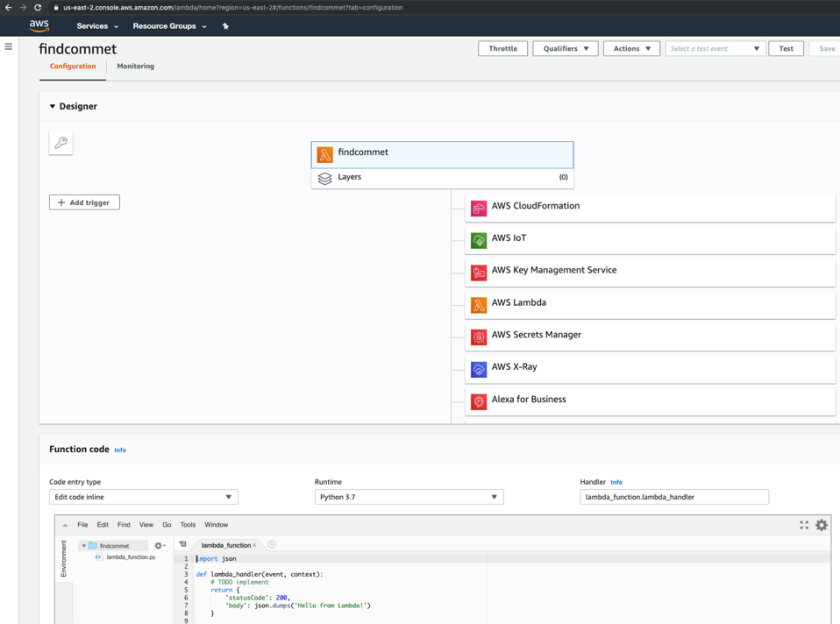Expand the Actions dropdown

tap(631, 49)
